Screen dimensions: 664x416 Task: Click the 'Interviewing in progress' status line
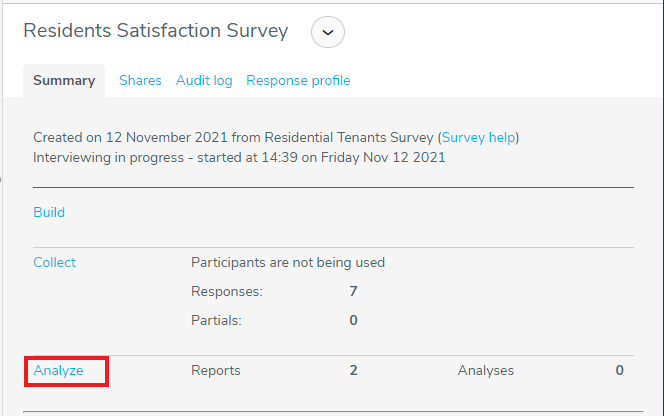(239, 158)
